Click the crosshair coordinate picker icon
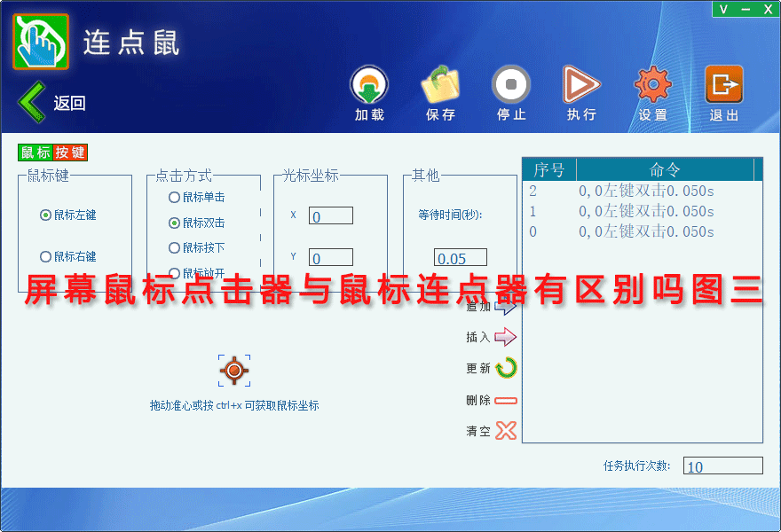The image size is (781, 532). tap(234, 371)
